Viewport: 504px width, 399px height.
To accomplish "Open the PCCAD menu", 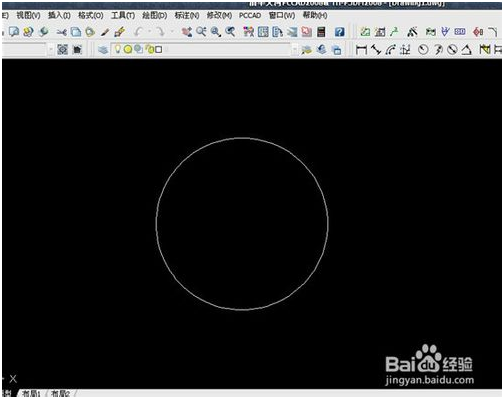I will point(250,15).
